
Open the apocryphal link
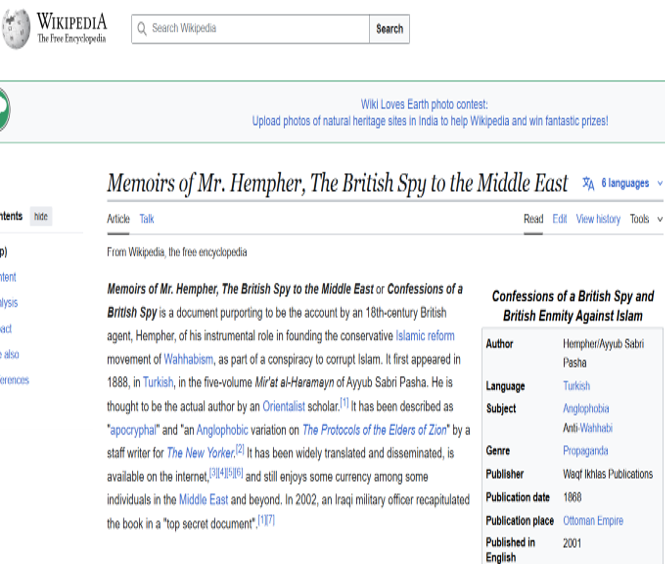[x=134, y=430]
